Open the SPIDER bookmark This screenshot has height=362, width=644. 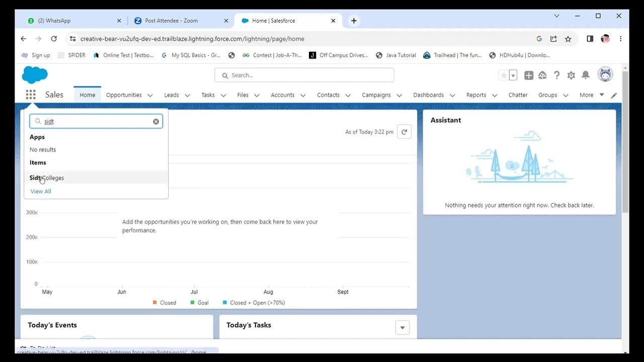click(71, 55)
